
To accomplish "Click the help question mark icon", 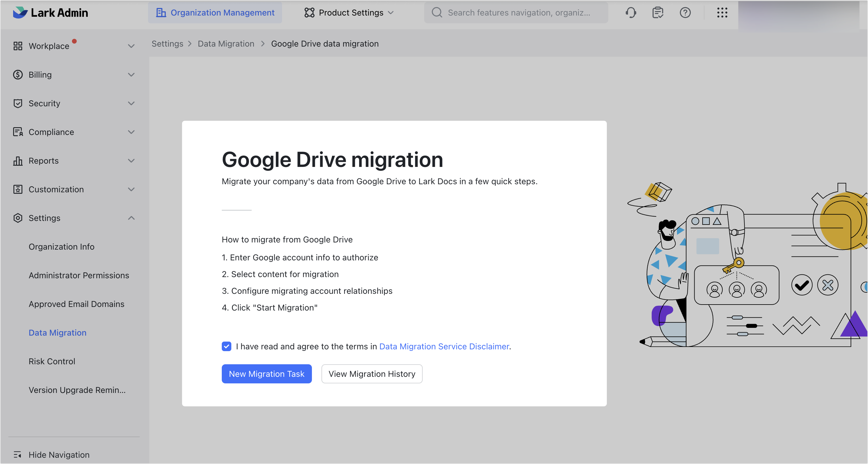I will point(685,13).
